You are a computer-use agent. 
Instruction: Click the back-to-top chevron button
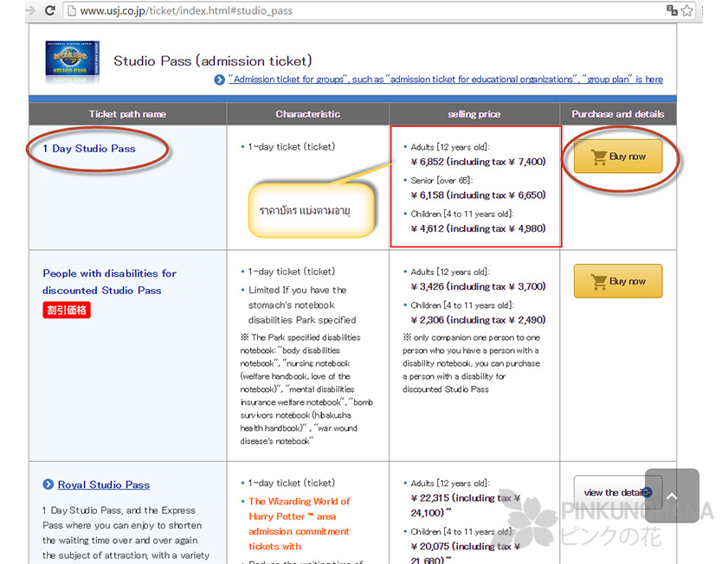pyautogui.click(x=672, y=496)
